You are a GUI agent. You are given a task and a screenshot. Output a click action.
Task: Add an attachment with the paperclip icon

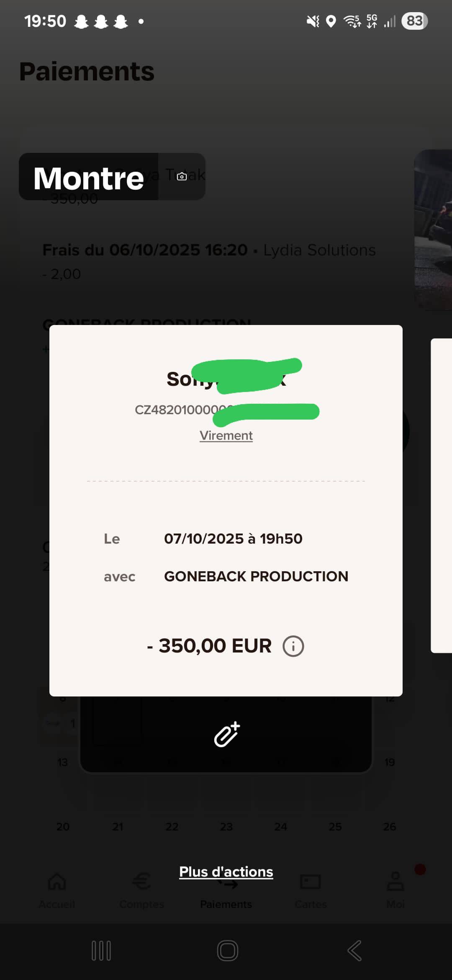226,734
